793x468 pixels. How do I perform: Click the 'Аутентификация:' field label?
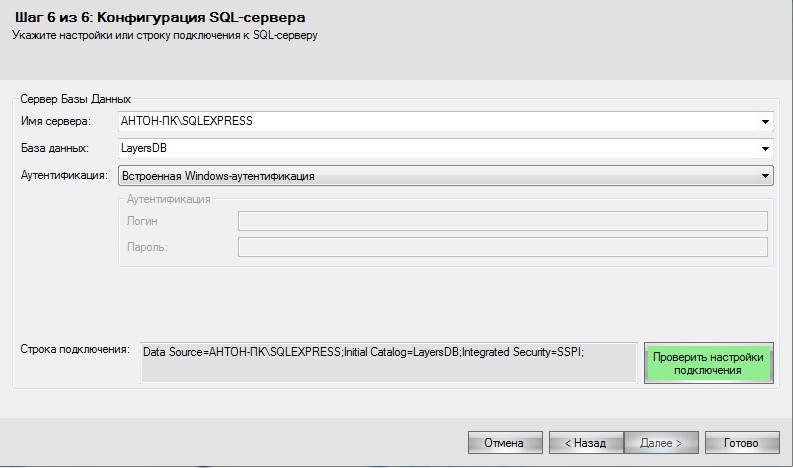(x=64, y=175)
